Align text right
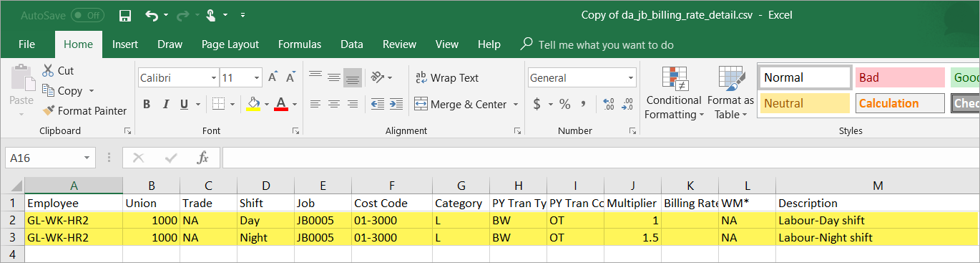 (x=353, y=105)
